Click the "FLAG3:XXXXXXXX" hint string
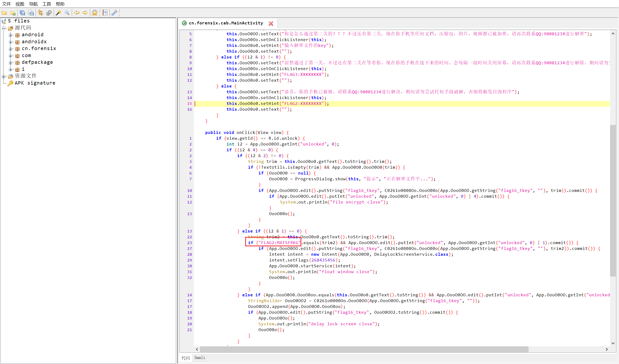619x364 pixels. point(303,74)
